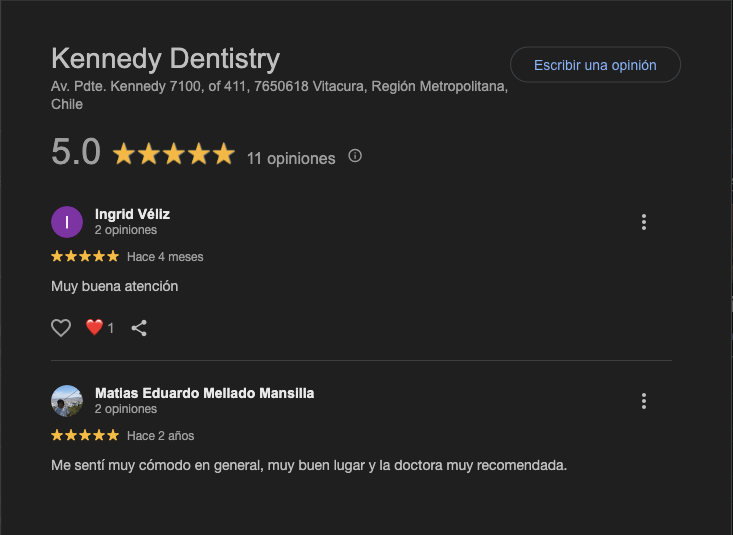This screenshot has width=733, height=535.
Task: Click Ingrid Véliz's purple avatar
Action: coord(67,222)
